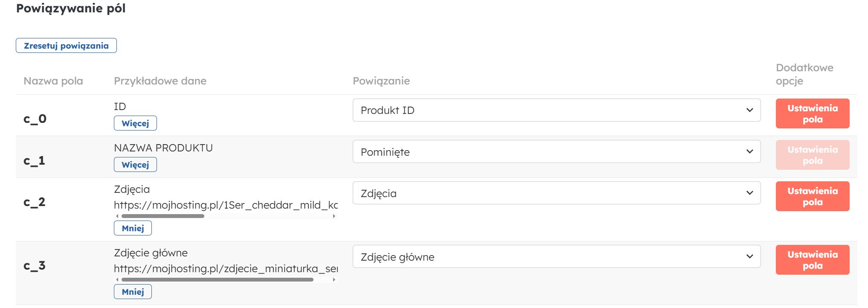Collapse c_3 sample data with Mniej

pyautogui.click(x=133, y=292)
